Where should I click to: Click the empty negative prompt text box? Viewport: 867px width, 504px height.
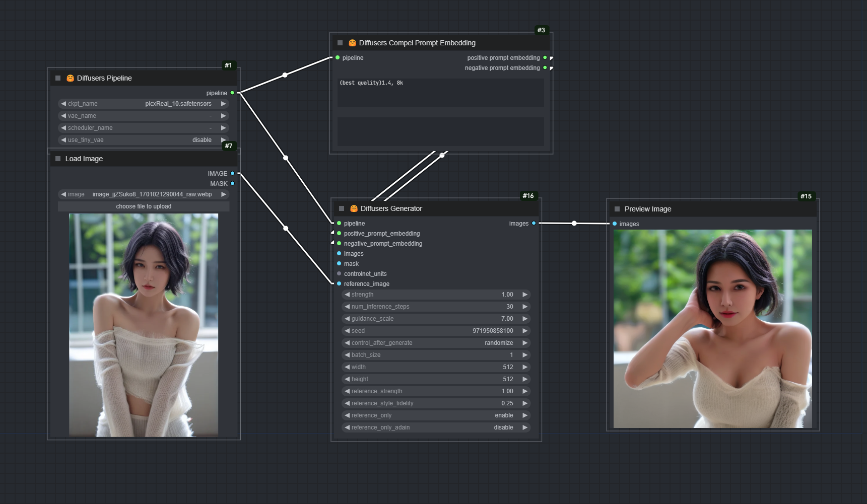pos(441,131)
